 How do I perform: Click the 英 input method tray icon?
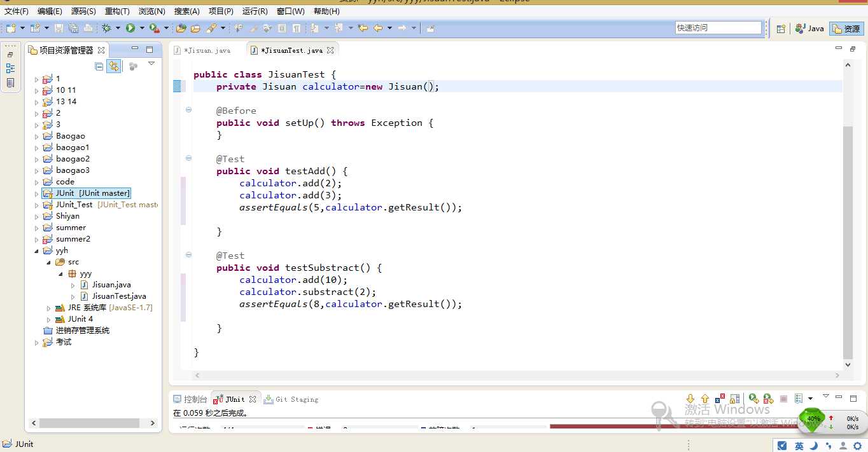click(799, 446)
